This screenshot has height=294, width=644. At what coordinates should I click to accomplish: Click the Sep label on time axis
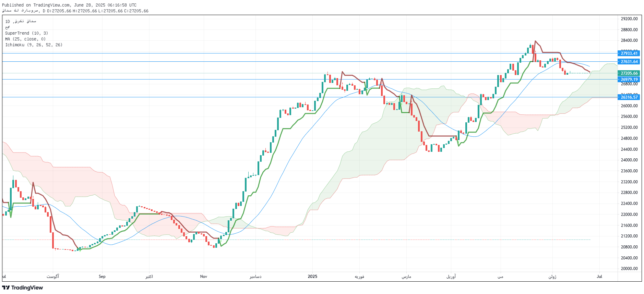click(x=102, y=277)
